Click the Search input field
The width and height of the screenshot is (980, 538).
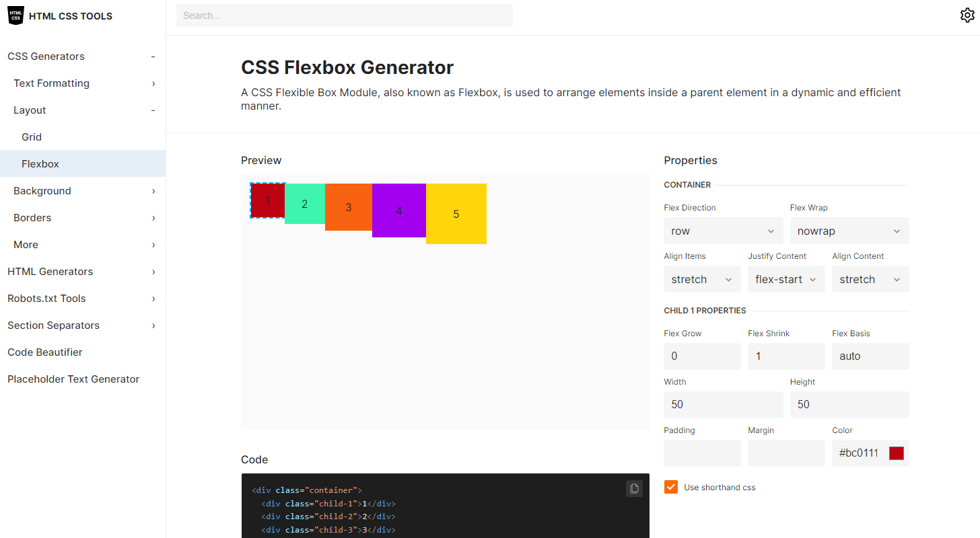click(344, 15)
